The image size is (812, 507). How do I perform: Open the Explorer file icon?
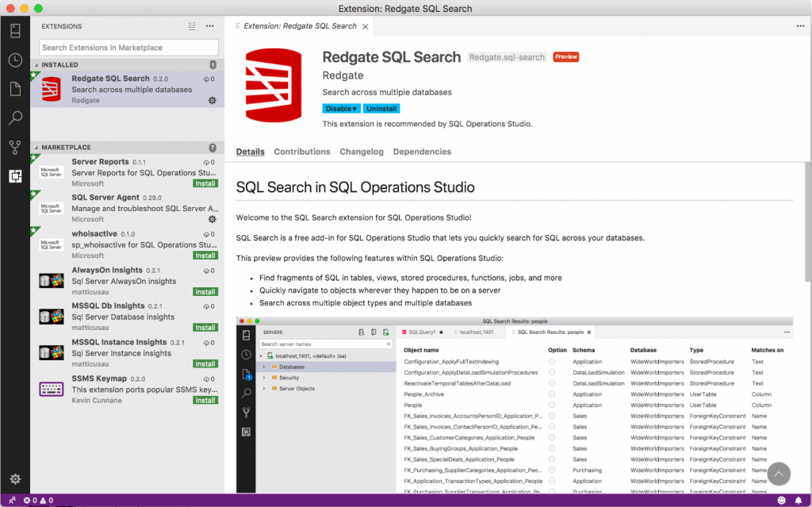[x=15, y=89]
